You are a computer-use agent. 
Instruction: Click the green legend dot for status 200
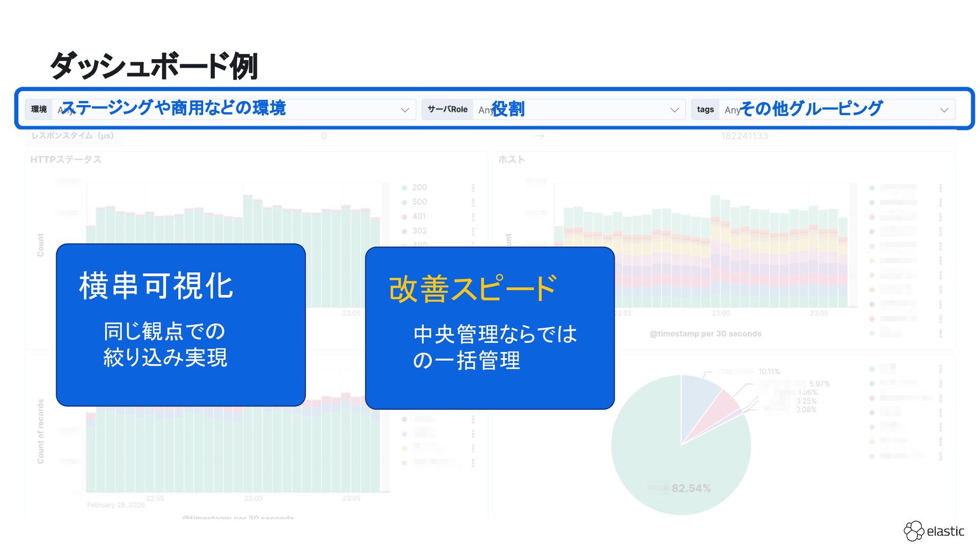coord(404,188)
